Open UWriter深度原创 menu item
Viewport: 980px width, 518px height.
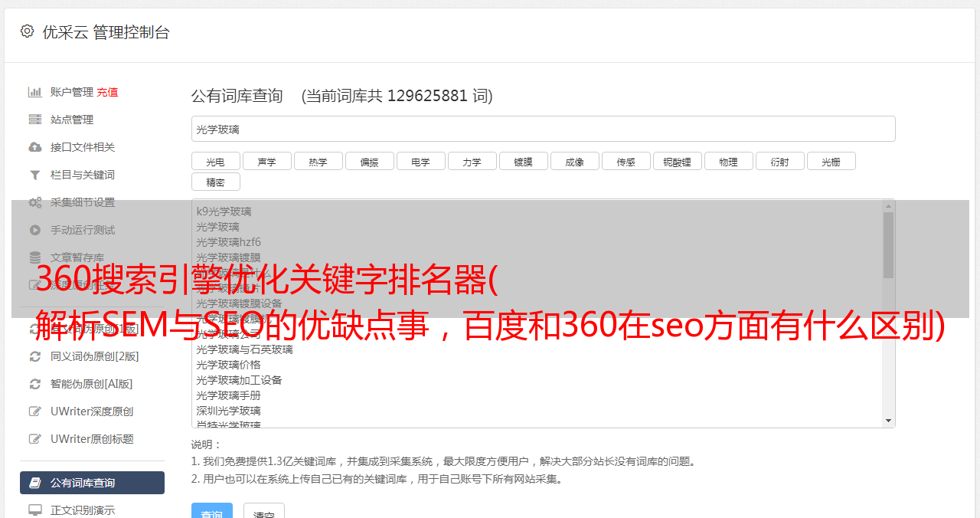(x=92, y=411)
